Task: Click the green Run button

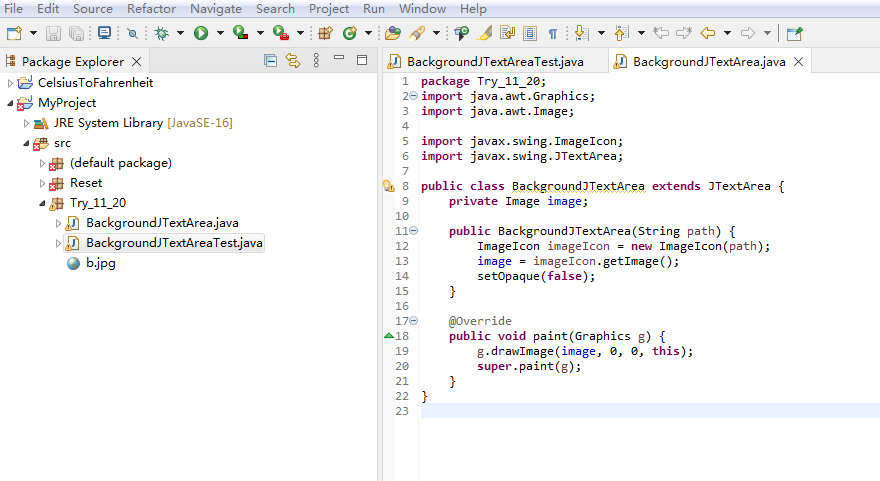Action: (201, 33)
